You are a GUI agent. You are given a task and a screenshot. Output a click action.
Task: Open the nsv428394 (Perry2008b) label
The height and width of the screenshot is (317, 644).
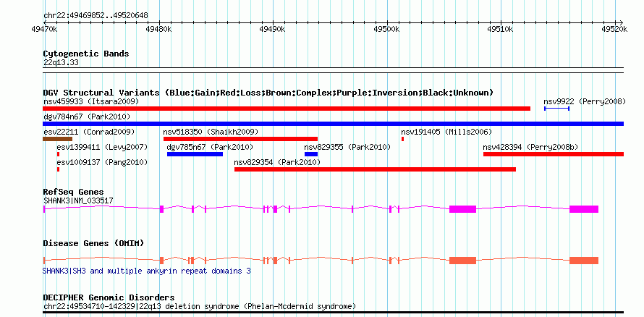[530, 147]
